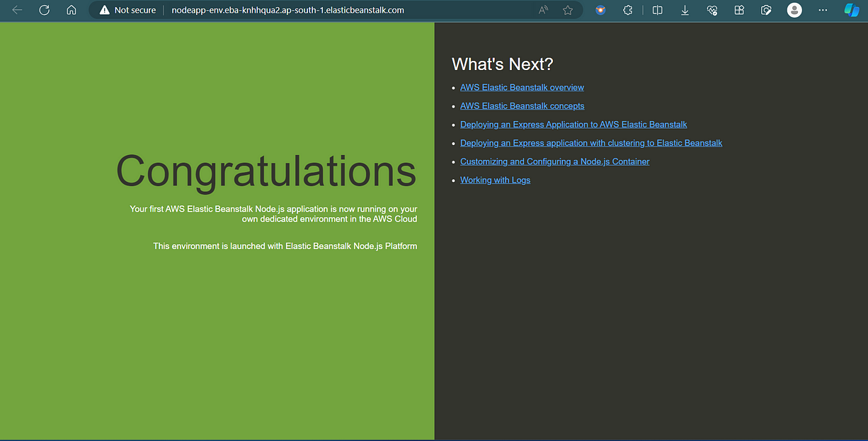868x441 pixels.
Task: Open the Collections icon in toolbar
Action: (739, 11)
